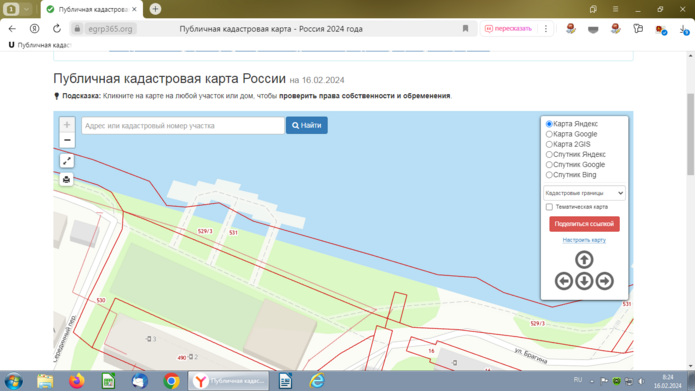This screenshot has width=695, height=391.
Task: Launch Firefox from taskbar
Action: (77, 381)
